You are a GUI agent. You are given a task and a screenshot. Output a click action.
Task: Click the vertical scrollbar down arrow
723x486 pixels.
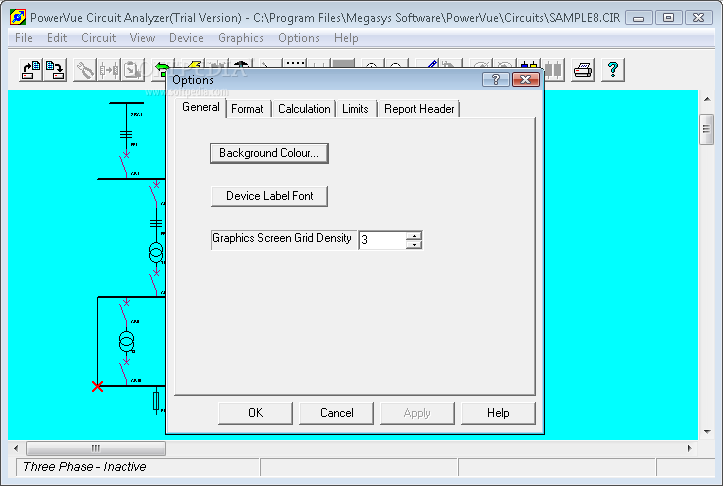707,432
